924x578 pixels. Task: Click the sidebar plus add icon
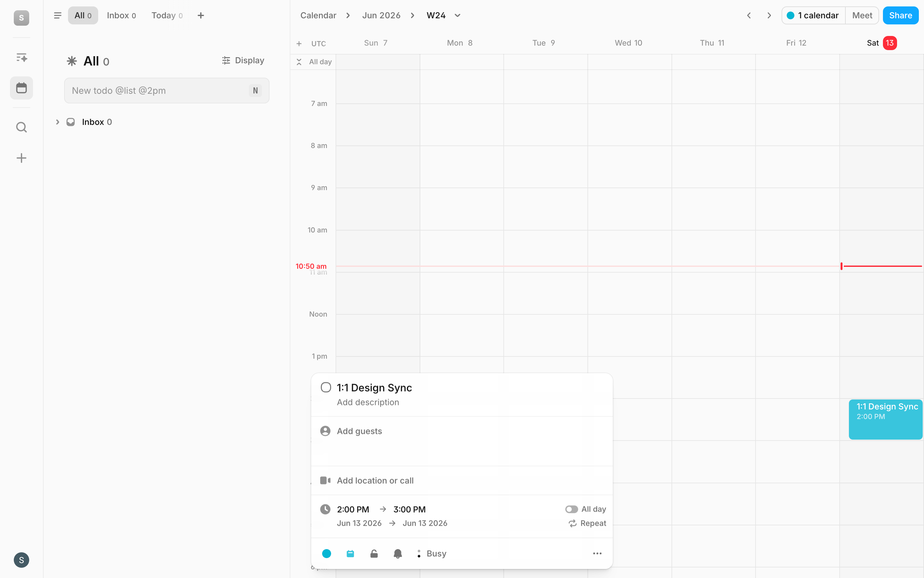[21, 158]
